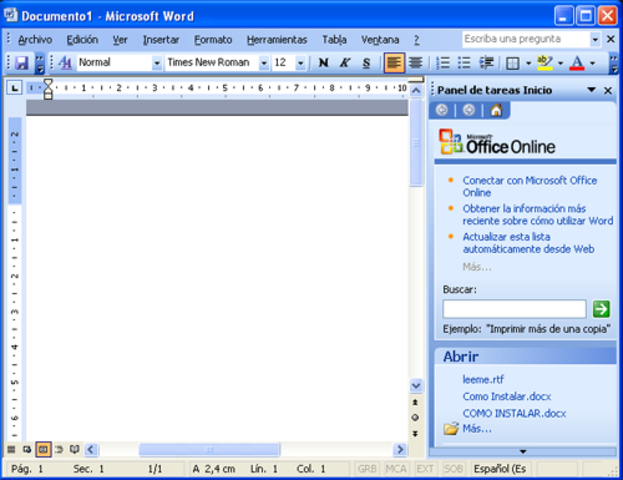Switch to Reading layout view icon
This screenshot has height=480, width=623.
click(x=74, y=449)
